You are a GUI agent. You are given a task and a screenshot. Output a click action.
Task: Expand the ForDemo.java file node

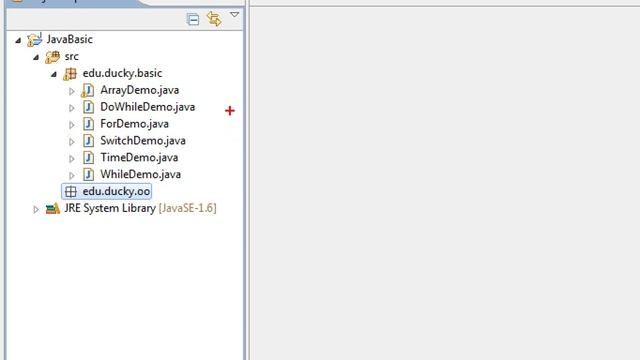71,125
